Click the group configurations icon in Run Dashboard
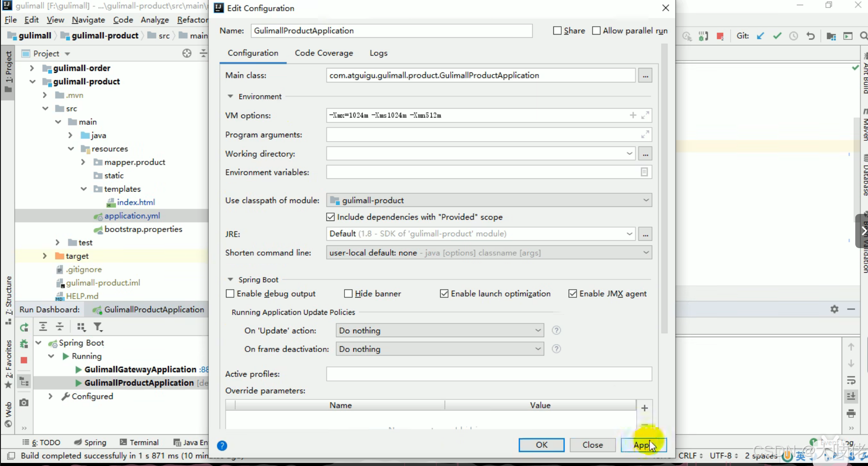This screenshot has width=868, height=466. pos(81,327)
